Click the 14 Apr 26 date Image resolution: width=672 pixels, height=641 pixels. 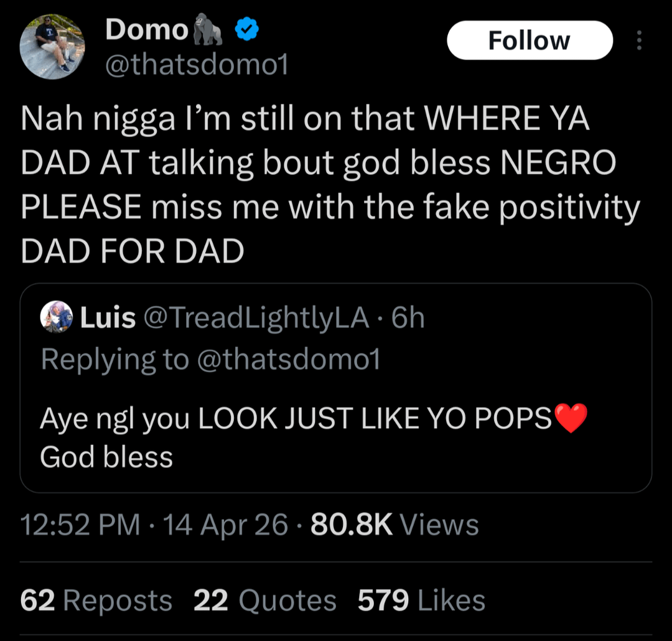pos(225,525)
